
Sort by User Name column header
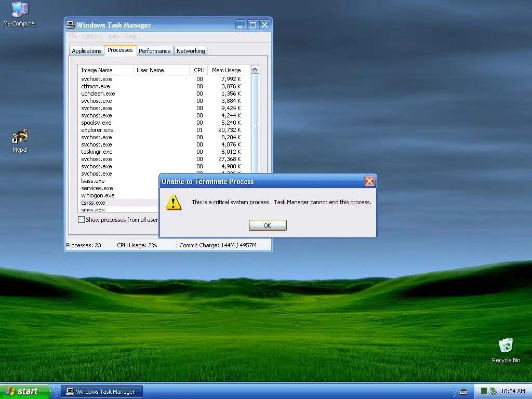[x=162, y=70]
